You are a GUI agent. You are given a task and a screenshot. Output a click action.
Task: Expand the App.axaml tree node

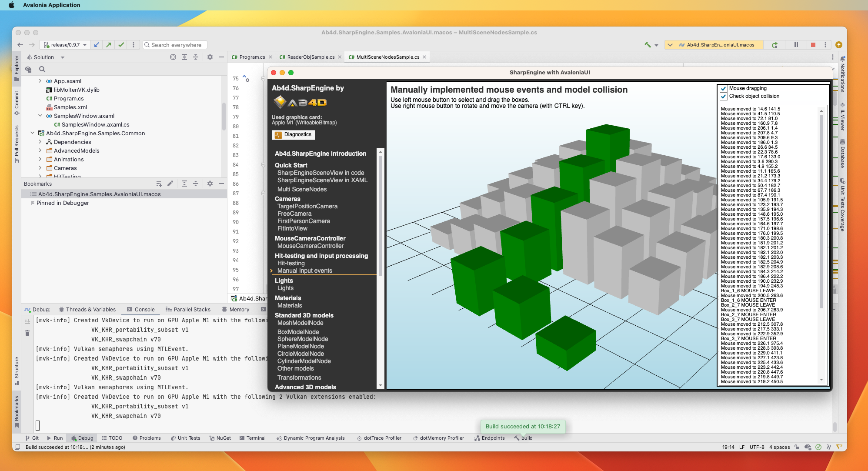coord(40,81)
